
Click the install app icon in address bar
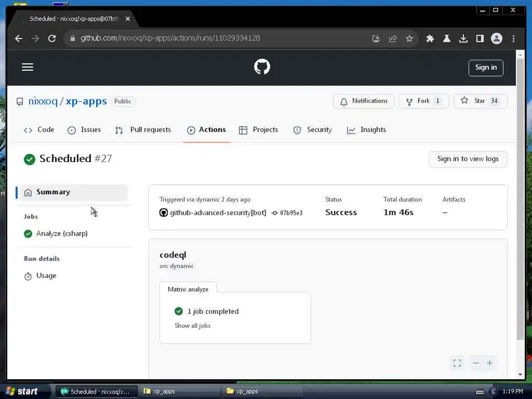[376, 38]
